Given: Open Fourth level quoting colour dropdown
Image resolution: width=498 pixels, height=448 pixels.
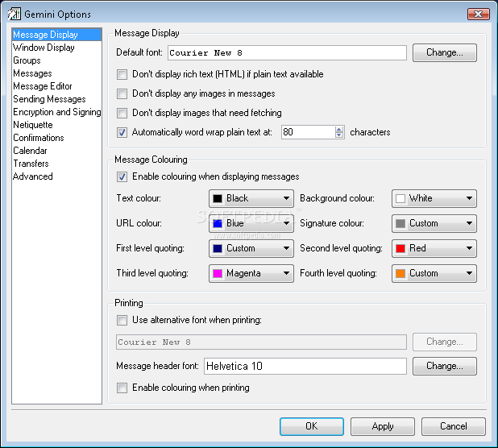Looking at the screenshot, I should (434, 273).
